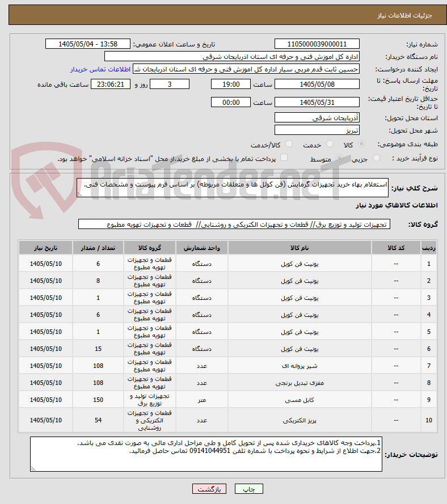
Task: Click the کد کالا column header
Action: [396, 248]
